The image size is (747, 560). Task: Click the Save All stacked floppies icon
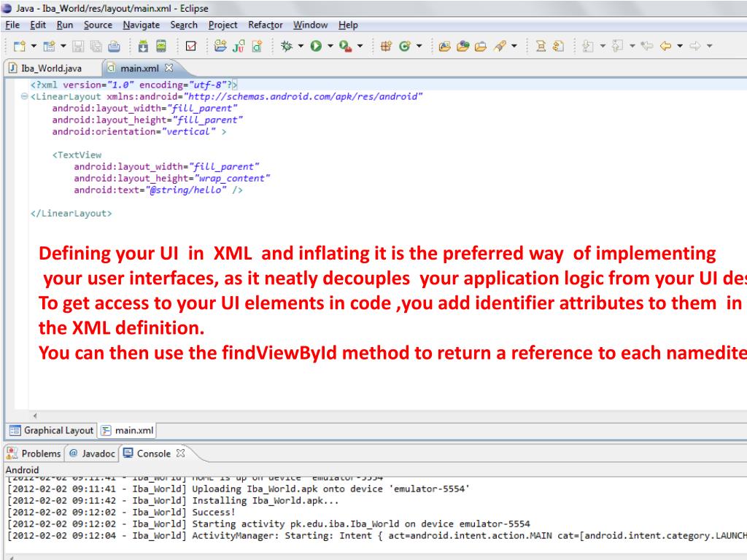[x=96, y=46]
